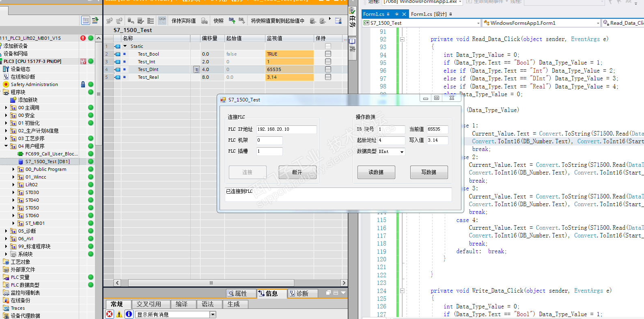This screenshot has width=644, height=319.
Task: Collapse the Static group in the data block
Action: click(x=125, y=46)
